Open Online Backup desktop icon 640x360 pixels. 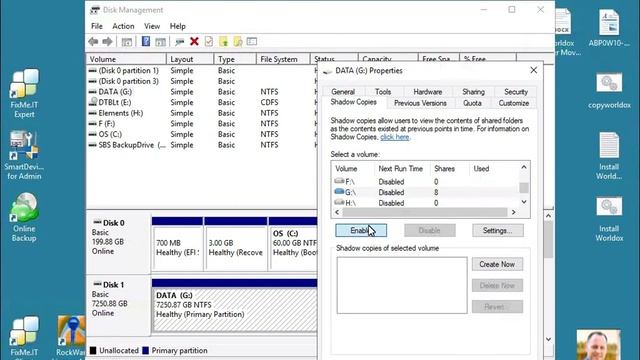tap(24, 217)
